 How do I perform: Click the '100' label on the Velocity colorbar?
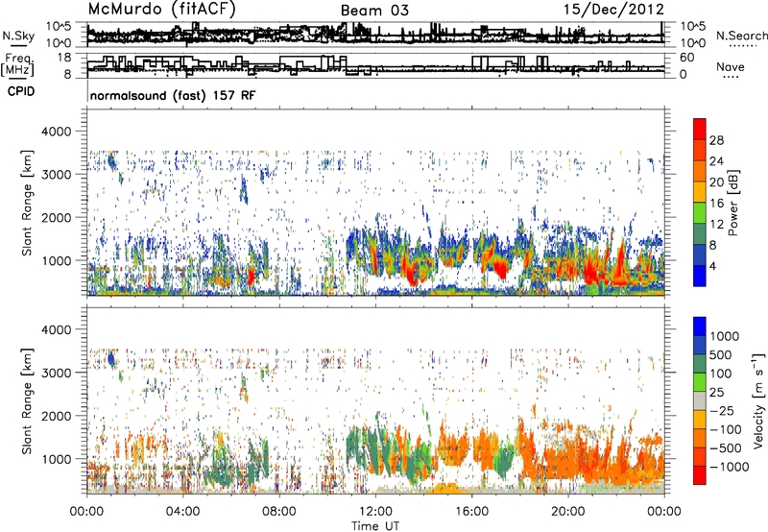(720, 374)
